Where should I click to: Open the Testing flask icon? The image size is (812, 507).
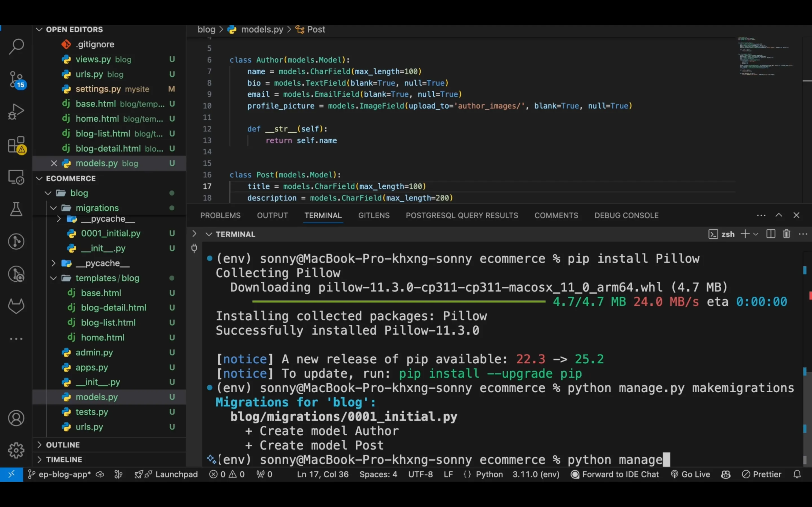[16, 209]
